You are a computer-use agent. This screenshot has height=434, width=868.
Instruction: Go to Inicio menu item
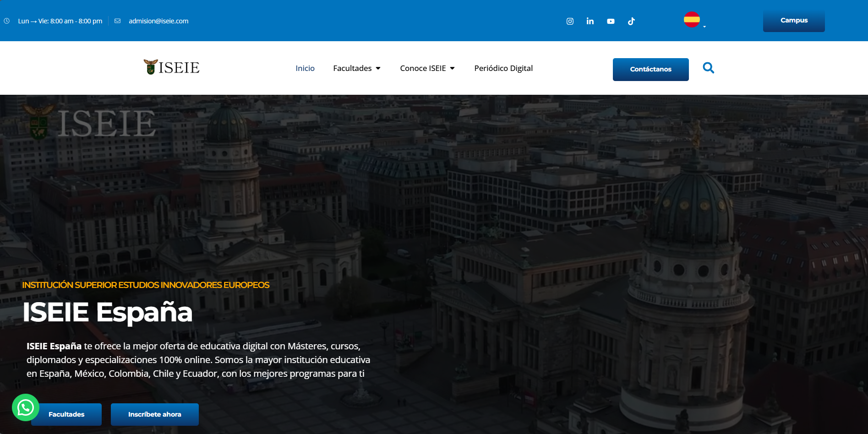(x=305, y=68)
